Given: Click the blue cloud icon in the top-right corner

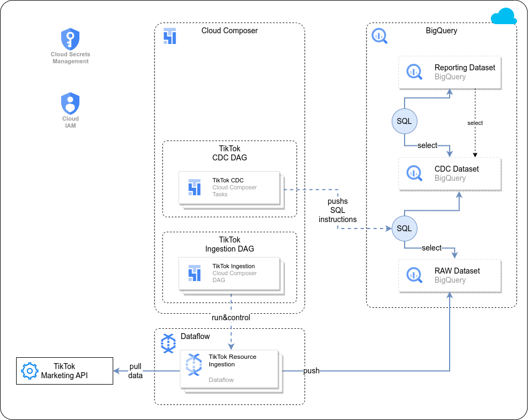Looking at the screenshot, I should click(503, 17).
